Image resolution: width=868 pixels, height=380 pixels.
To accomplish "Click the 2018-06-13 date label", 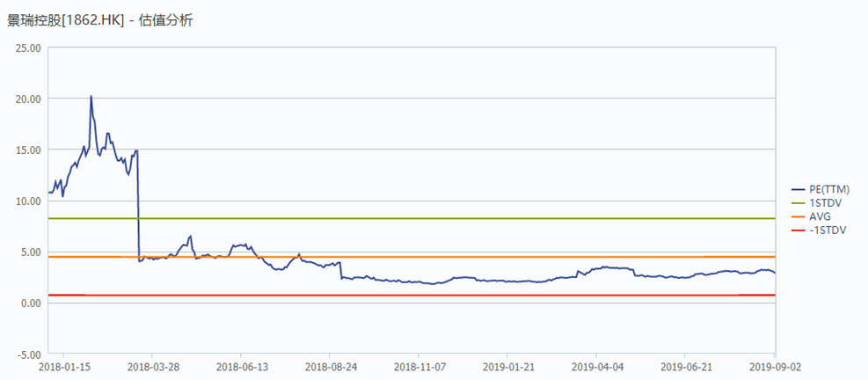I will pyautogui.click(x=241, y=367).
